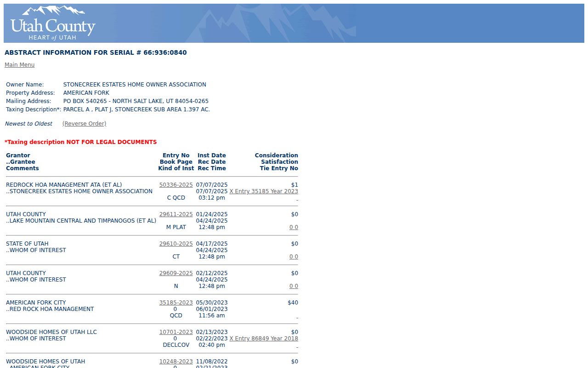Click the Reverse Order link
Screen dimensions: 588x368
point(84,124)
